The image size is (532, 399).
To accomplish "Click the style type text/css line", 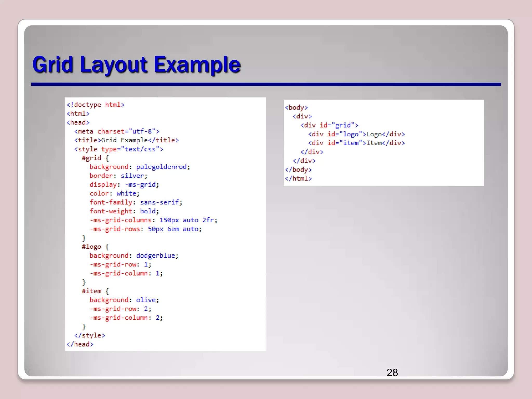I will pyautogui.click(x=119, y=149).
